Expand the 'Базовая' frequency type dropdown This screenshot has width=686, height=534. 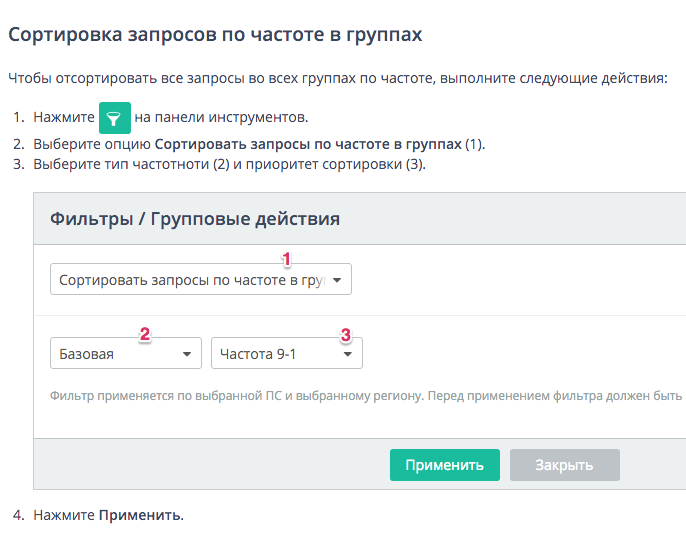tap(125, 354)
